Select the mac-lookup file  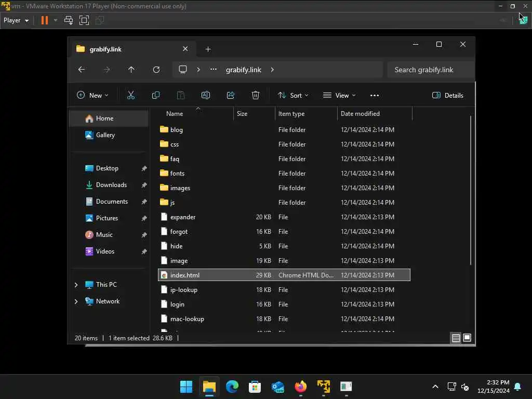284,319
